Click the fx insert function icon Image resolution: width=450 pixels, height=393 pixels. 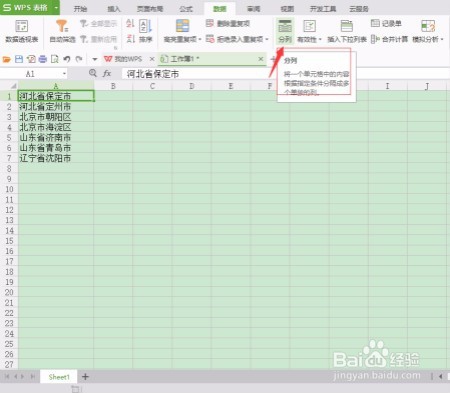[107, 73]
